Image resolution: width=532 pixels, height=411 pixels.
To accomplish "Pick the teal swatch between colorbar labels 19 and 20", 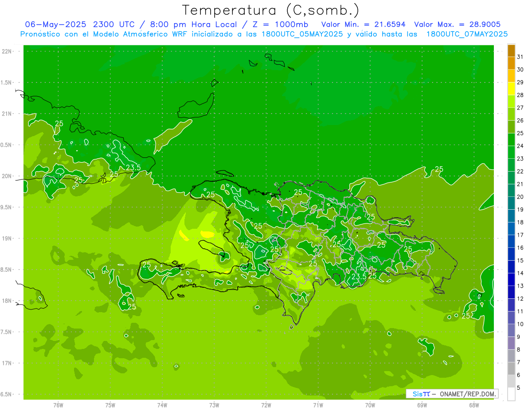I will [x=511, y=203].
